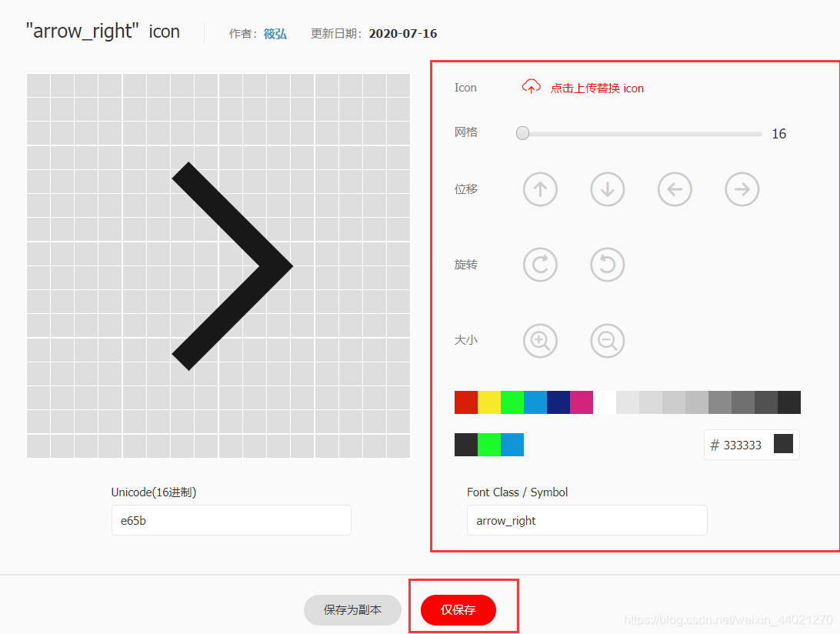The image size is (840, 634).
Task: Rotate the icon counterclockwise
Action: 607,265
